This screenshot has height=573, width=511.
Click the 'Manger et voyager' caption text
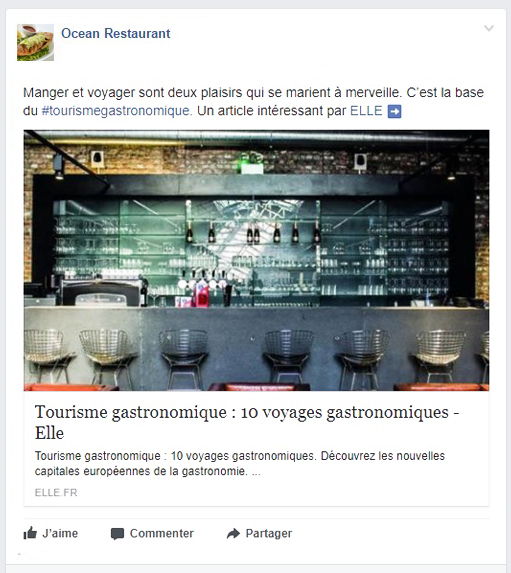tap(253, 101)
